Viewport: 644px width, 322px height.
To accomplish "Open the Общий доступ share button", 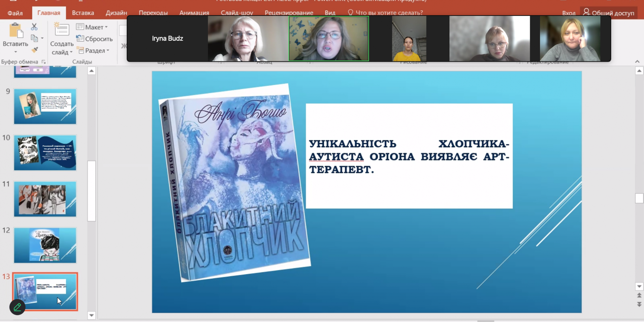I will tap(608, 13).
